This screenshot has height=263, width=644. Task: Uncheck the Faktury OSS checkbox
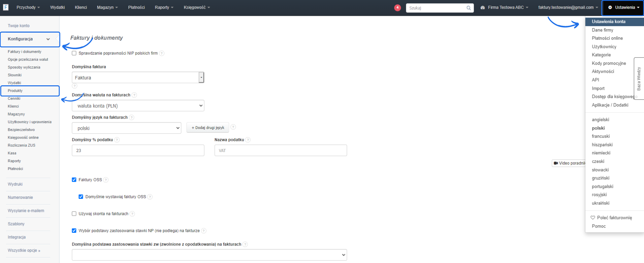[74, 180]
